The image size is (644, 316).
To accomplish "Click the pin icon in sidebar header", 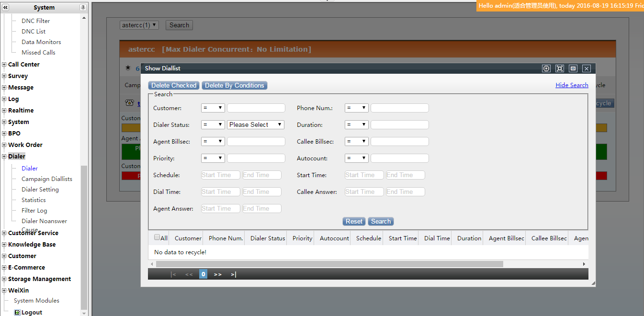I will point(83,8).
